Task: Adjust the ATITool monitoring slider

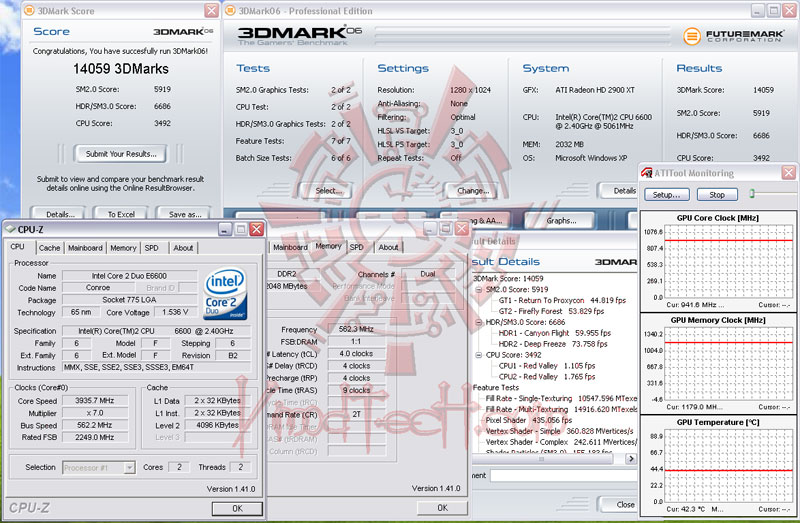Action: pos(752,193)
